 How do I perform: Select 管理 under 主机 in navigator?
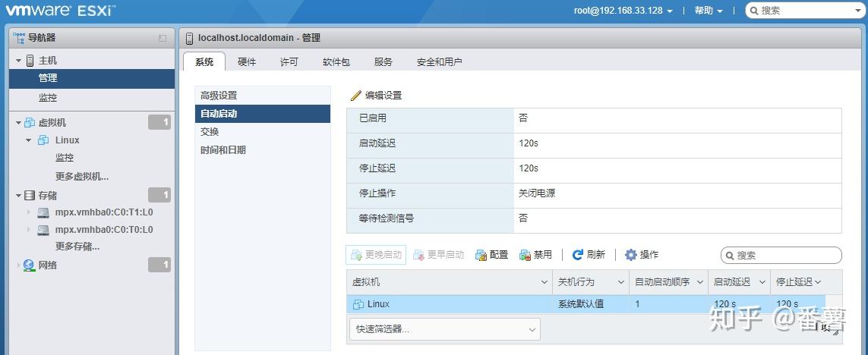[x=92, y=79]
